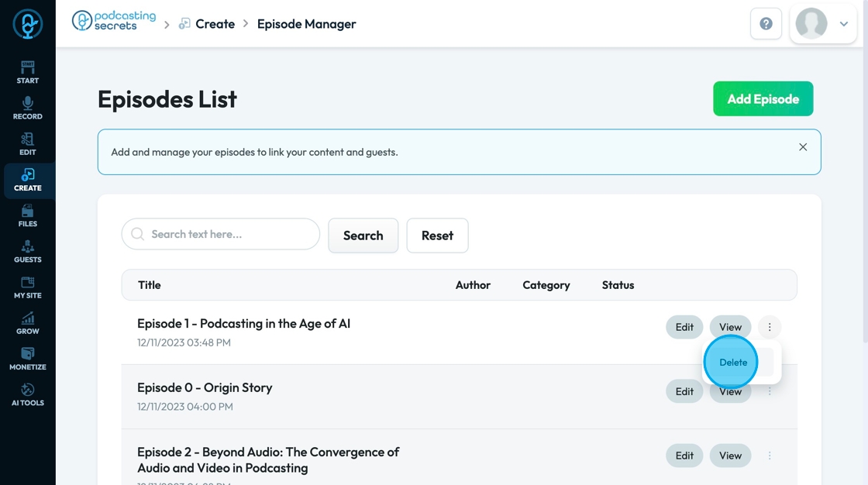This screenshot has height=485, width=868.
Task: Select Delete from the context menu
Action: click(x=733, y=363)
